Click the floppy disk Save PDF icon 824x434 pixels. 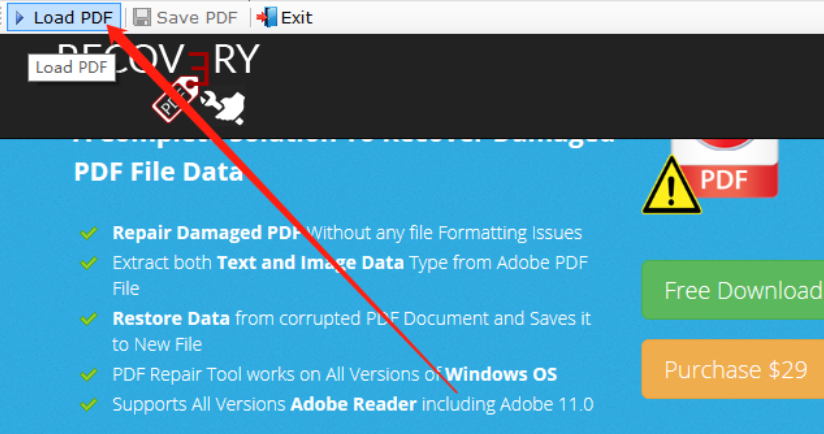142,17
